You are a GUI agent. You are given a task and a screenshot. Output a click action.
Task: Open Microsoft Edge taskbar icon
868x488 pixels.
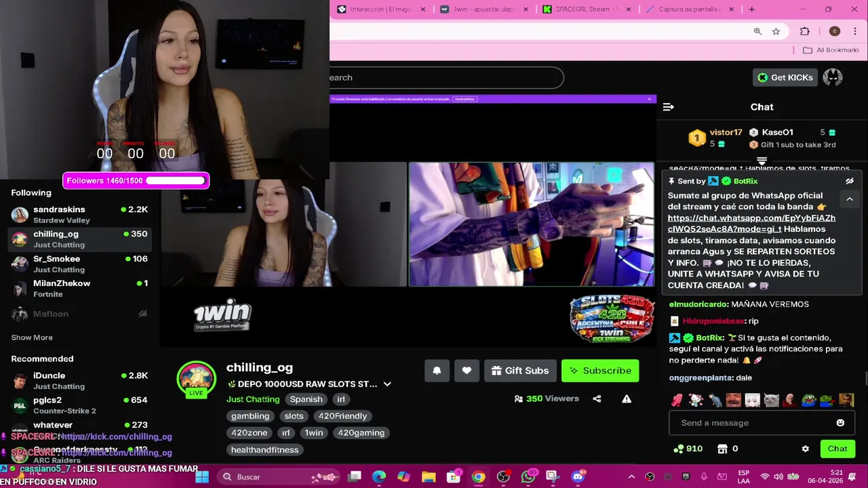378,476
